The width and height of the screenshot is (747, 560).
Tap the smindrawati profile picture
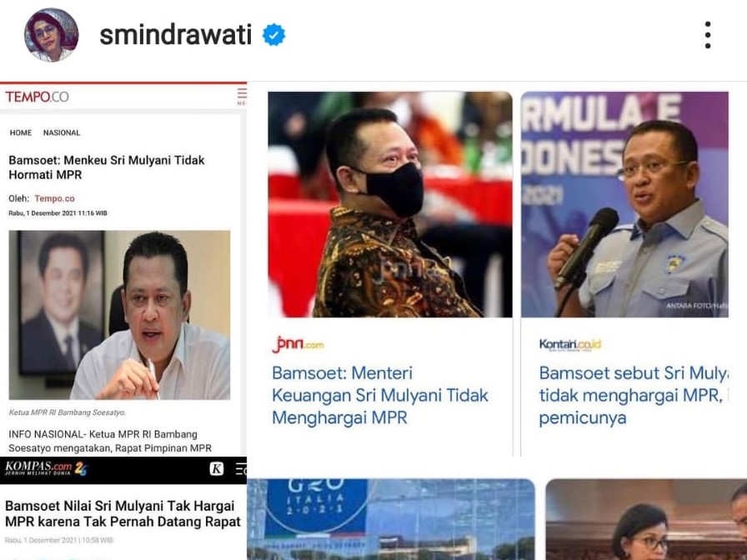[52, 35]
